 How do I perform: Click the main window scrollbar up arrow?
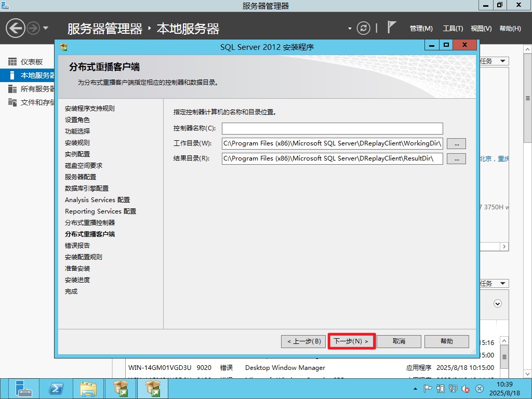click(527, 49)
